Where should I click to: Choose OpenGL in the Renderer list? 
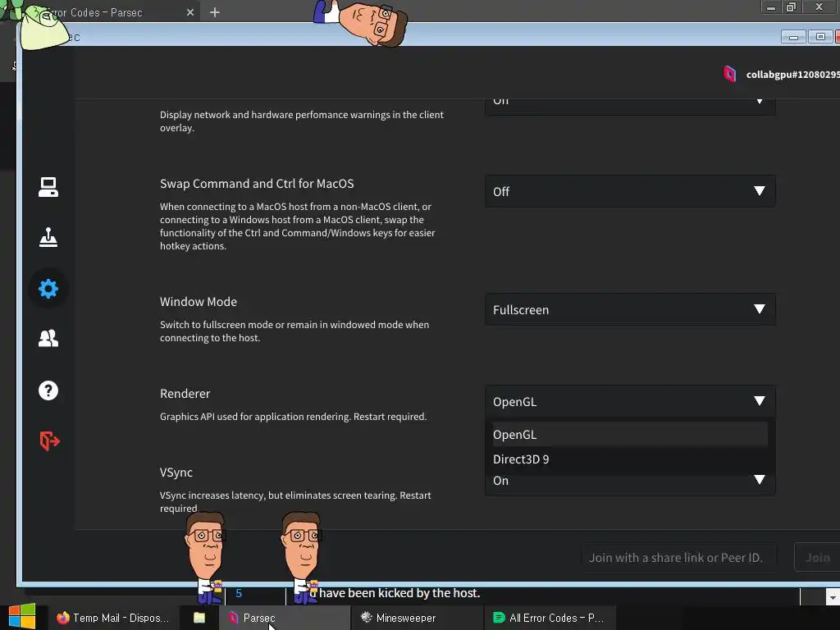coord(630,435)
